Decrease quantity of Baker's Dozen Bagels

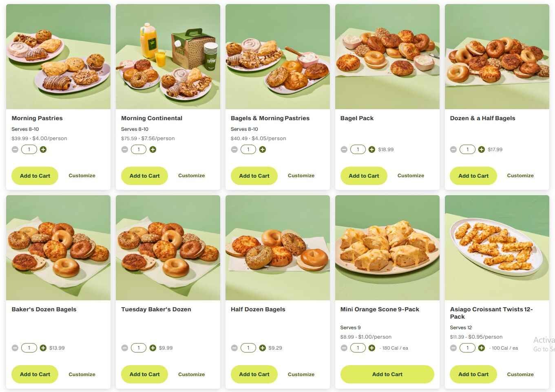coord(15,348)
